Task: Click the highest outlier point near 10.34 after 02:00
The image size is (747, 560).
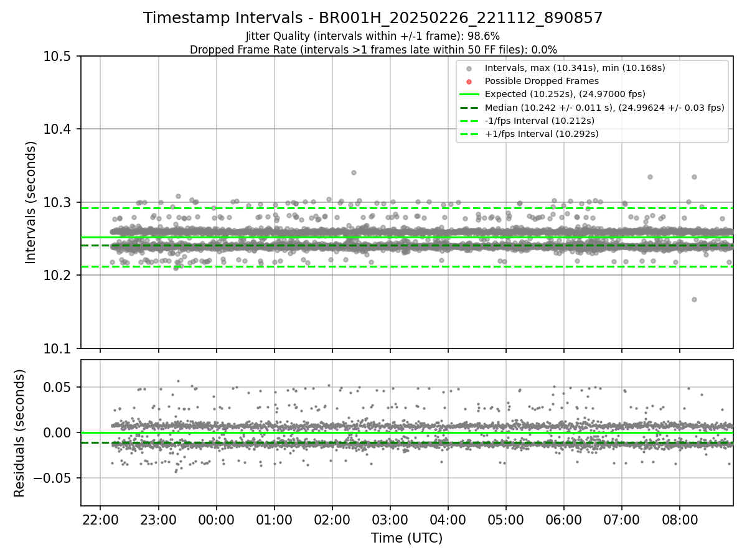Action: point(354,172)
